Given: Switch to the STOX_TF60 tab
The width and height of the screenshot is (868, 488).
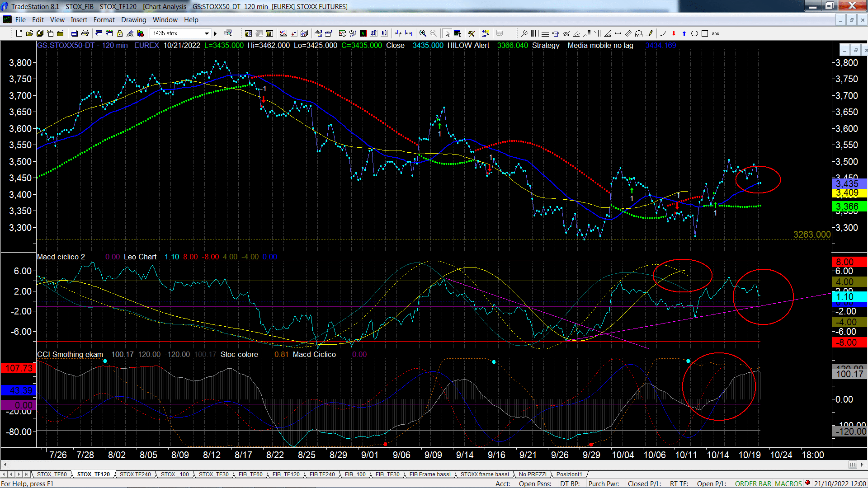Looking at the screenshot, I should [x=52, y=474].
